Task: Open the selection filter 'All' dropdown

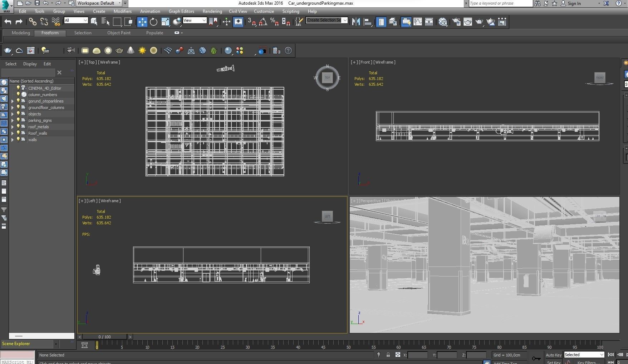Action: coord(76,20)
